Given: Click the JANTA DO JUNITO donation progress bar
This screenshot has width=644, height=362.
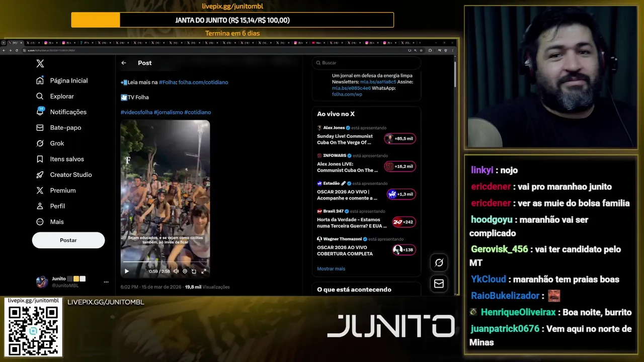Looking at the screenshot, I should click(x=232, y=20).
